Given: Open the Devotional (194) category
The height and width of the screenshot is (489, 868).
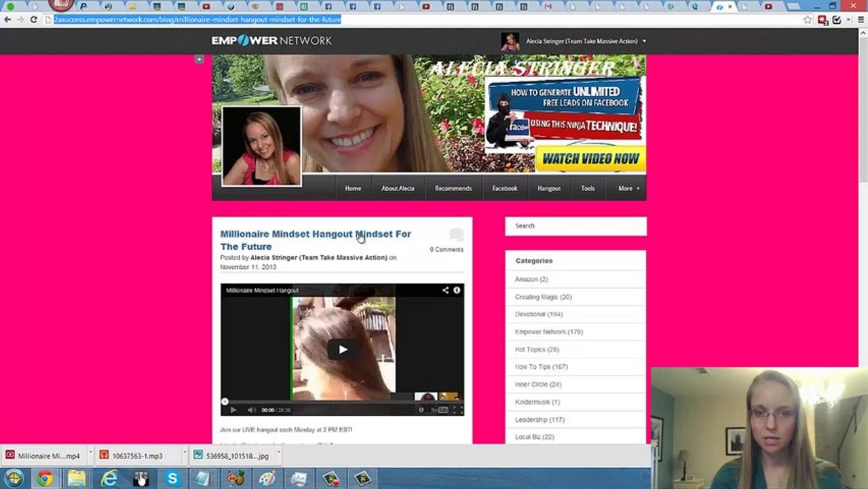Looking at the screenshot, I should tap(539, 314).
